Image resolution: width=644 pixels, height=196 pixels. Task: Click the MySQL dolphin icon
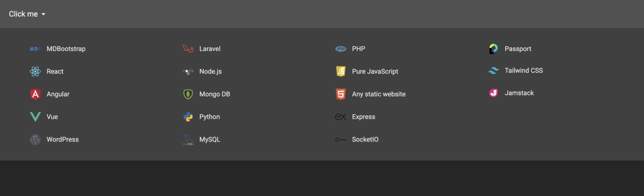point(188,140)
